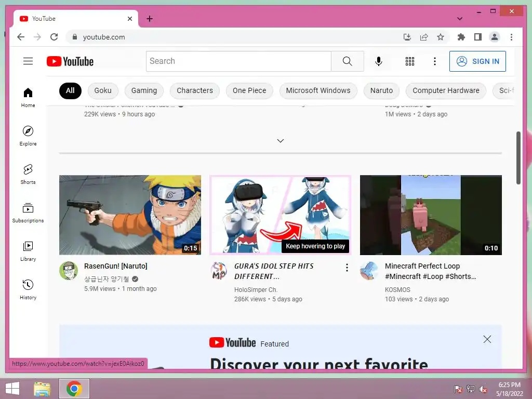532x399 pixels.
Task: Open the RasenGun! [Naruto] video title
Action: click(x=116, y=266)
